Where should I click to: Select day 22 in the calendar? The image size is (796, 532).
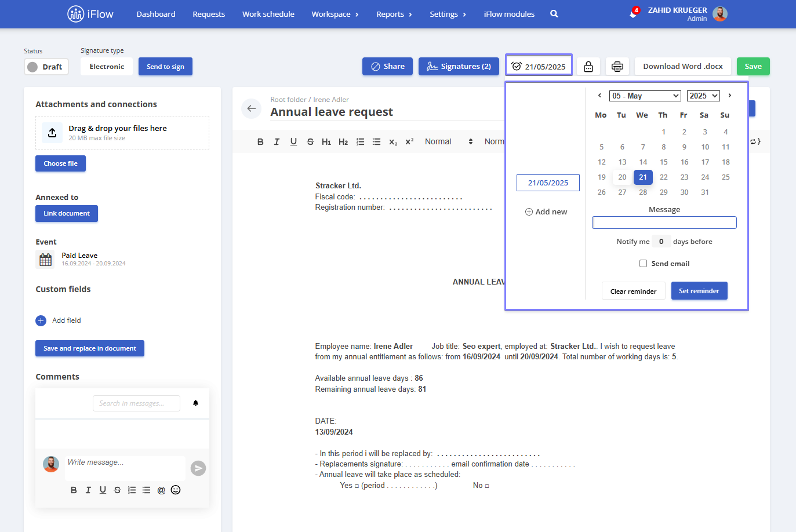(664, 177)
